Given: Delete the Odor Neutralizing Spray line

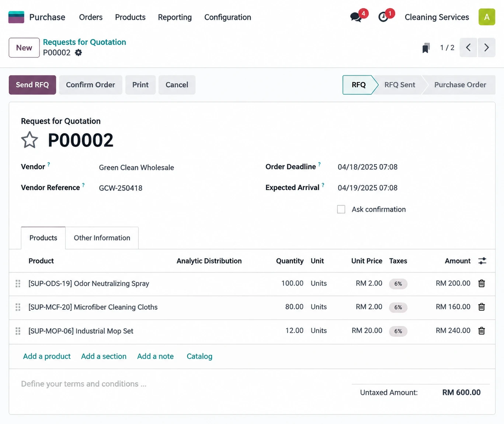Looking at the screenshot, I should click(482, 283).
